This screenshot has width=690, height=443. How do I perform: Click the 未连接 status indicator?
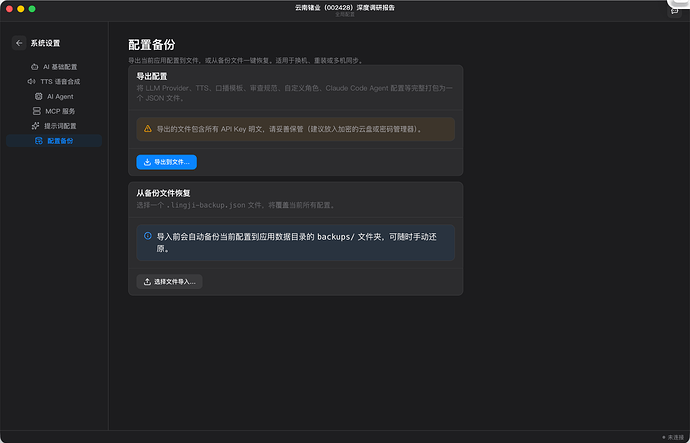673,437
